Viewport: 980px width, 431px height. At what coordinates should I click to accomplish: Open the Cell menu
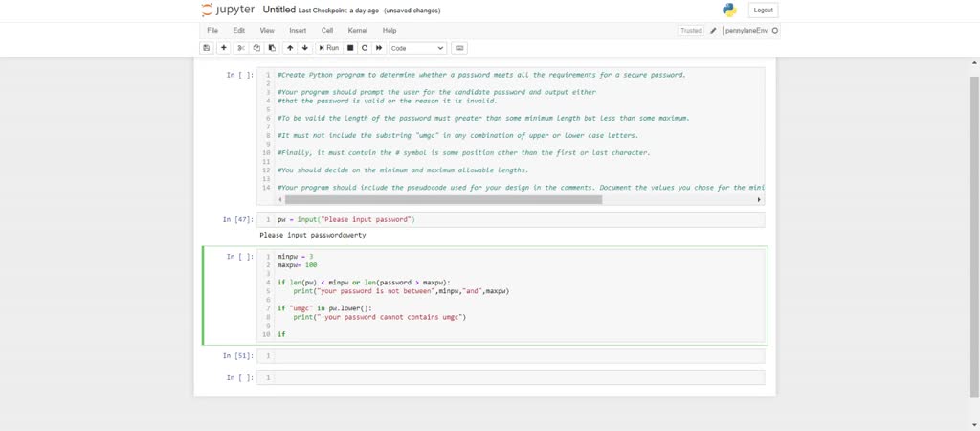point(327,31)
